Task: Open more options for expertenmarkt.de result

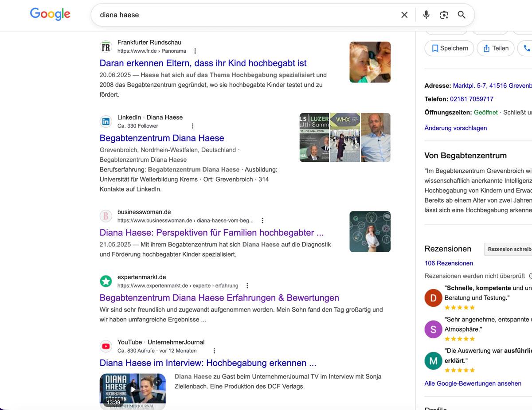Action: click(x=247, y=285)
